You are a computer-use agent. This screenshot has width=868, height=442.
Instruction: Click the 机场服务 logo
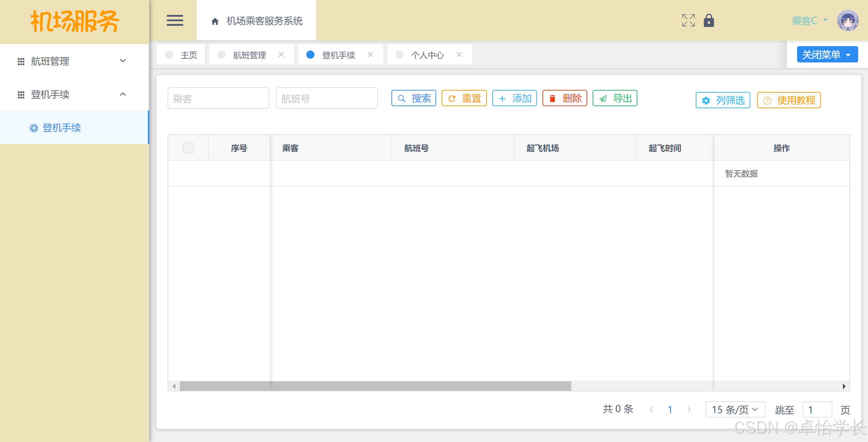point(75,21)
